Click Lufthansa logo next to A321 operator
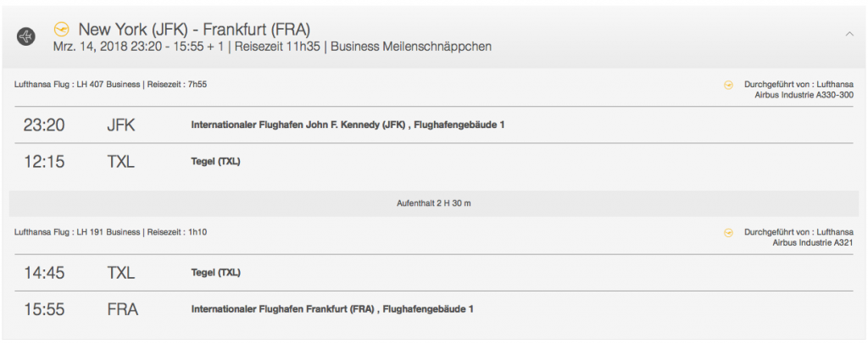 click(727, 231)
